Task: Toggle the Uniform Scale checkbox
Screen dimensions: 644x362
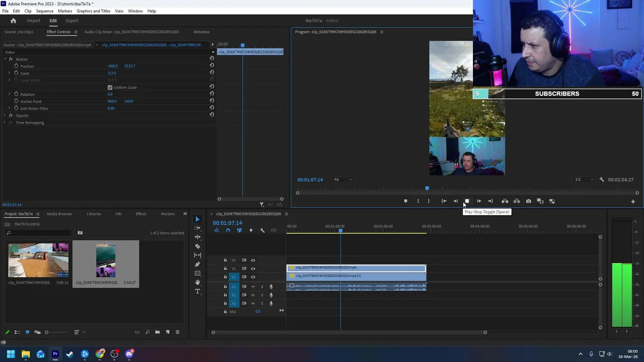Action: (110, 87)
